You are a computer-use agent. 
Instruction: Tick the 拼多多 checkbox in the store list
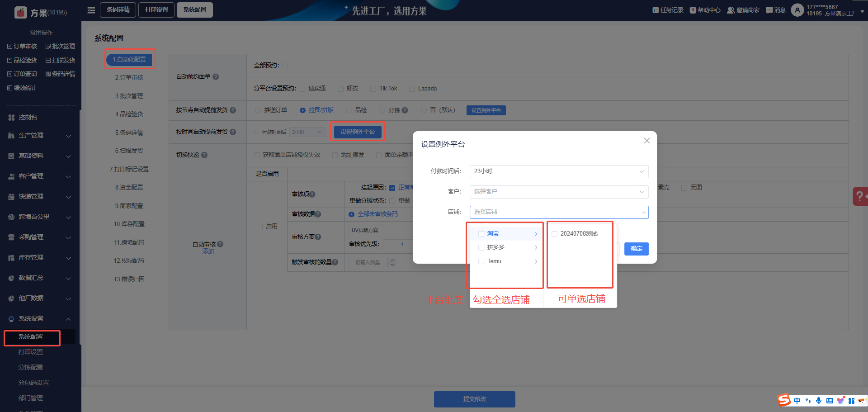(x=481, y=247)
